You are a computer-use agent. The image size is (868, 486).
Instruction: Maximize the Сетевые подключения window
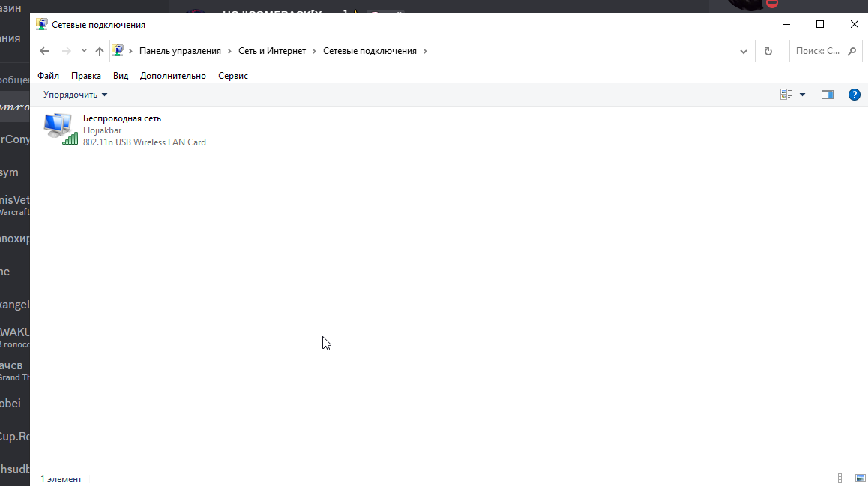820,25
